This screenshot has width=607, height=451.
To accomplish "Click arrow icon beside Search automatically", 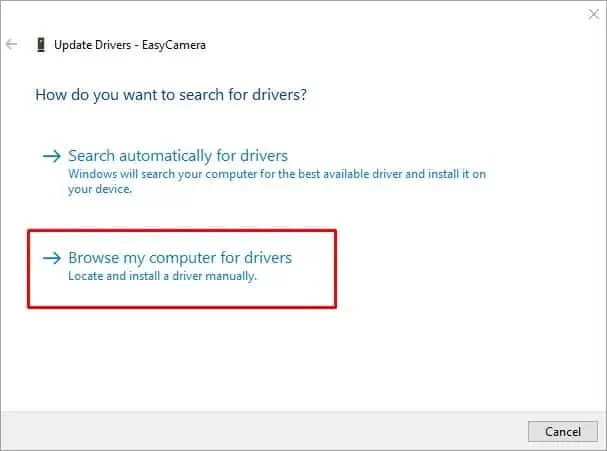I will [x=52, y=156].
